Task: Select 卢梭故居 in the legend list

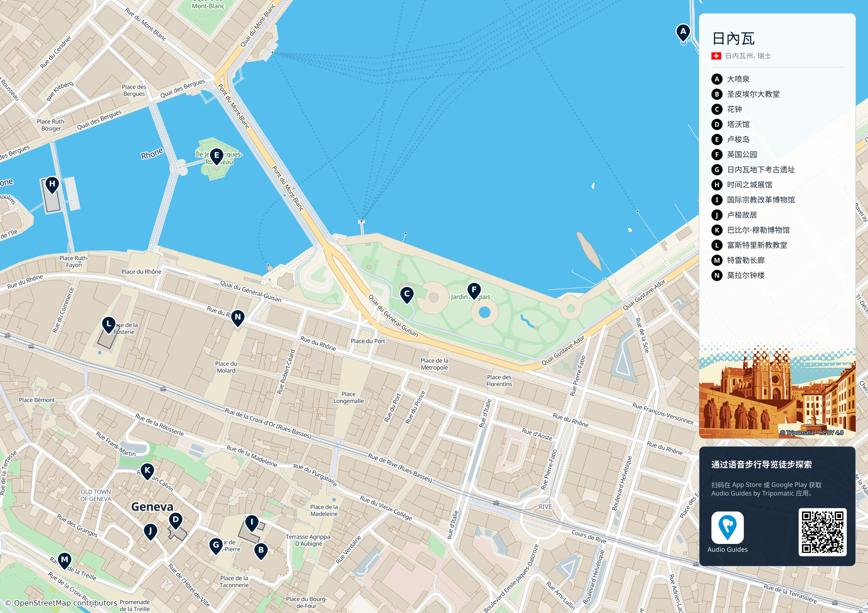Action: (742, 215)
